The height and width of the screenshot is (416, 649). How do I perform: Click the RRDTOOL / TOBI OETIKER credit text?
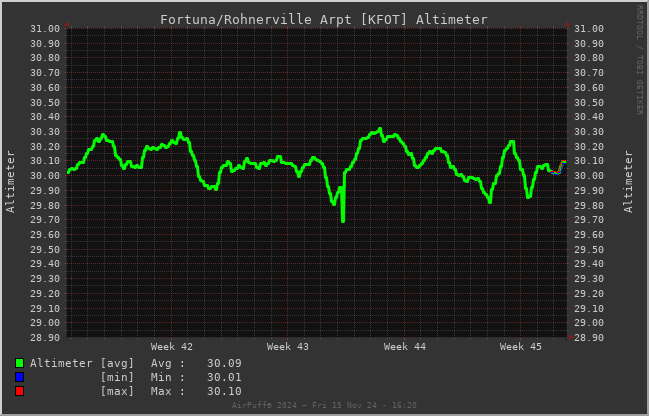[x=639, y=60]
